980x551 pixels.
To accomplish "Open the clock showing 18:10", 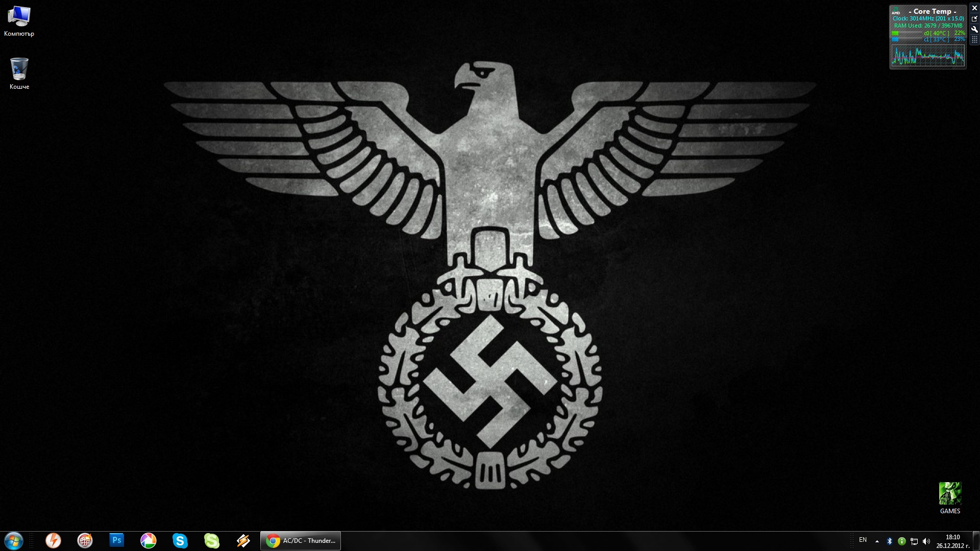I will 952,541.
